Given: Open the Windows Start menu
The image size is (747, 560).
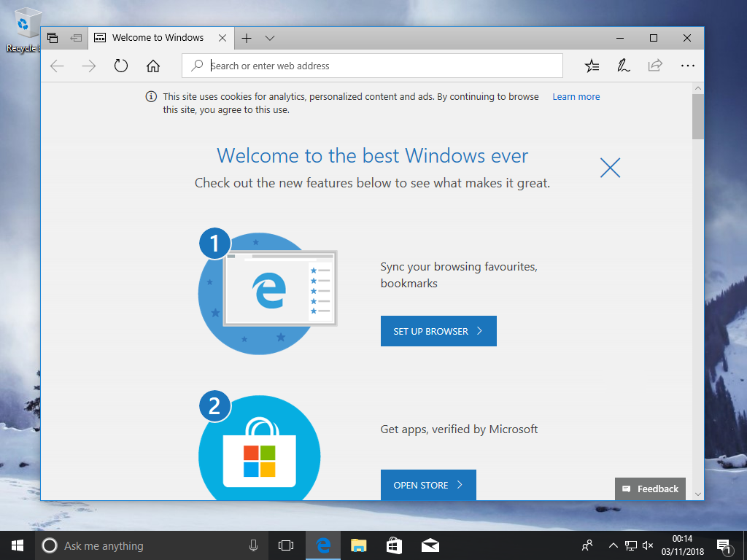Looking at the screenshot, I should point(18,545).
